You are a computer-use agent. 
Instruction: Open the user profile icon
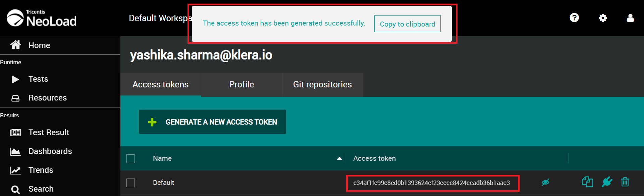pyautogui.click(x=630, y=18)
